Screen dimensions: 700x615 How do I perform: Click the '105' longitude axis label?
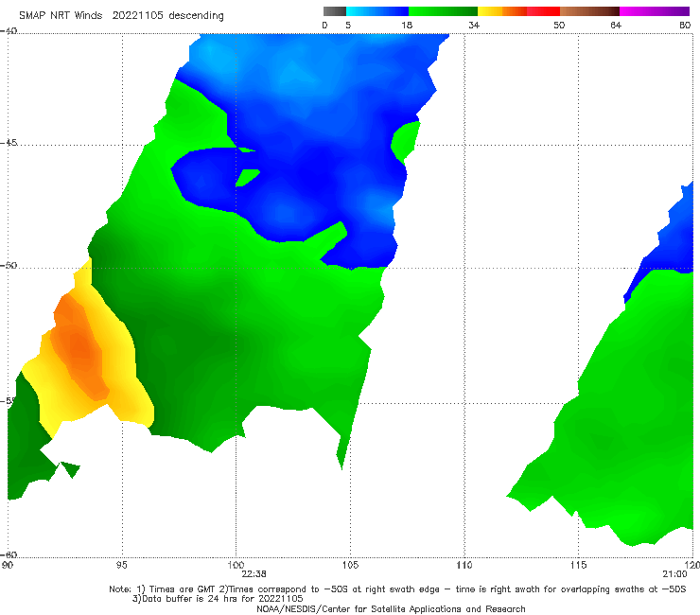350,565
